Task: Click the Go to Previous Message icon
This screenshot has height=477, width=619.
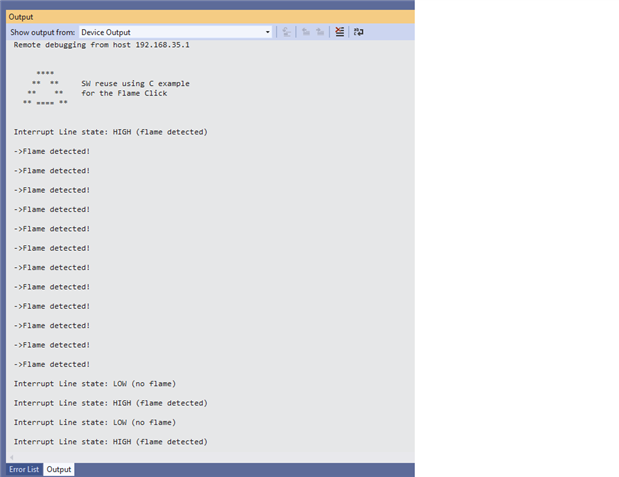Action: (x=306, y=32)
